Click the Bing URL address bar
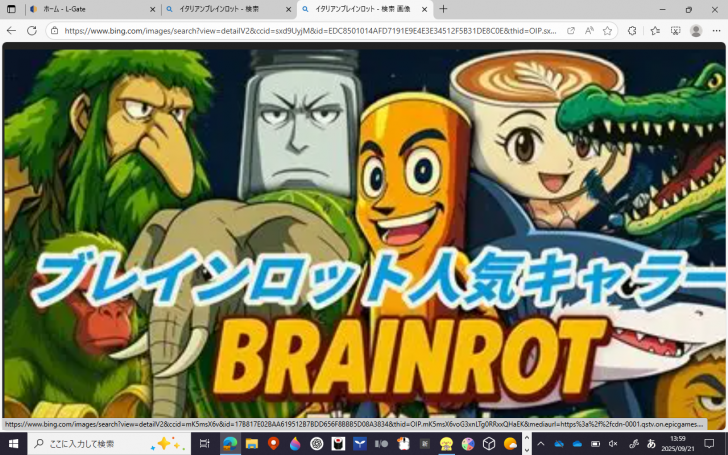The width and height of the screenshot is (728, 455). tap(310, 31)
